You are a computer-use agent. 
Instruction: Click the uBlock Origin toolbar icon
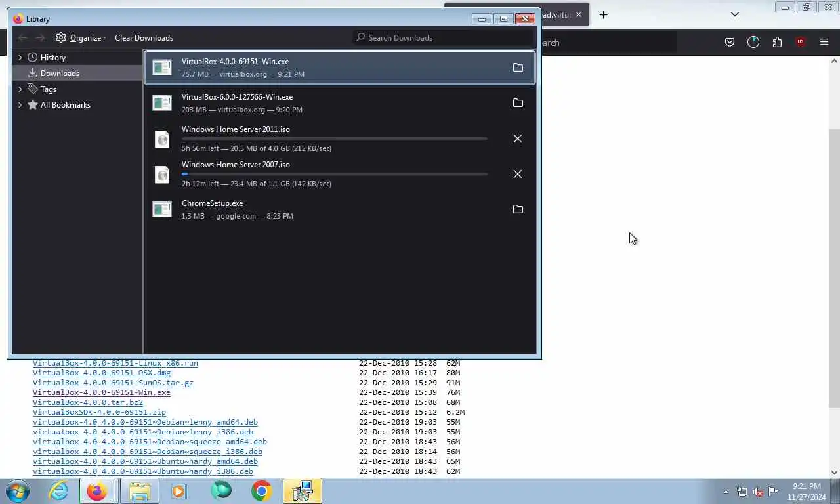[801, 42]
